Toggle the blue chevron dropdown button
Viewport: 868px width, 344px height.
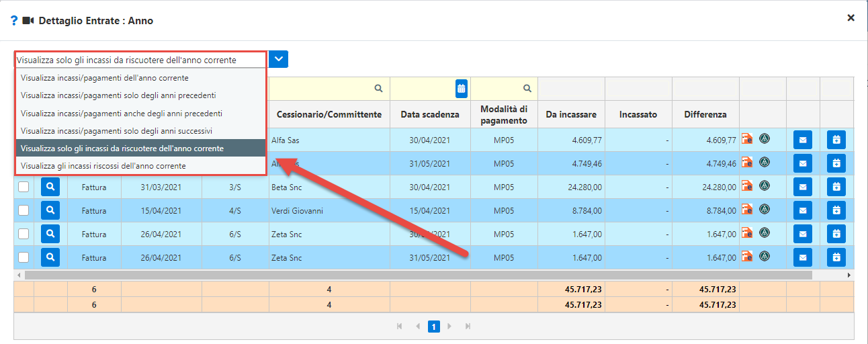(x=279, y=59)
